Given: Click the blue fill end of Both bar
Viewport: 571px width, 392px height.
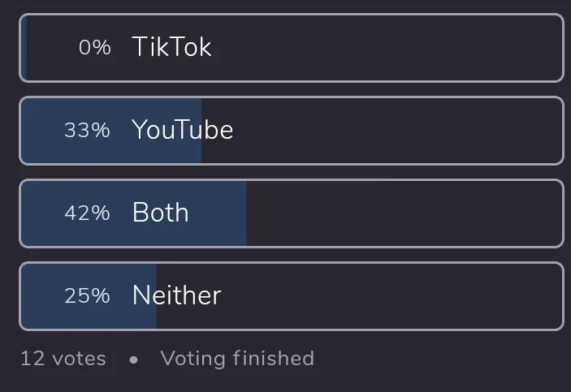Looking at the screenshot, I should [243, 213].
